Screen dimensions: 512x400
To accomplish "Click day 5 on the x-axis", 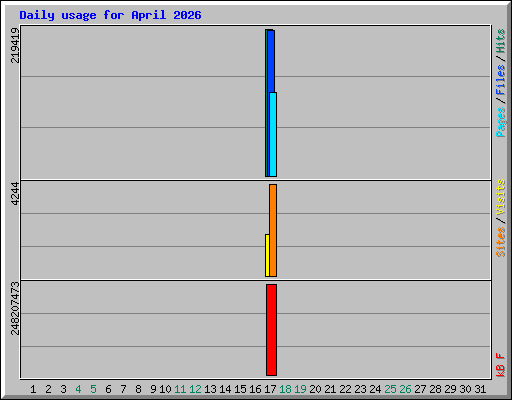I will tap(93, 389).
